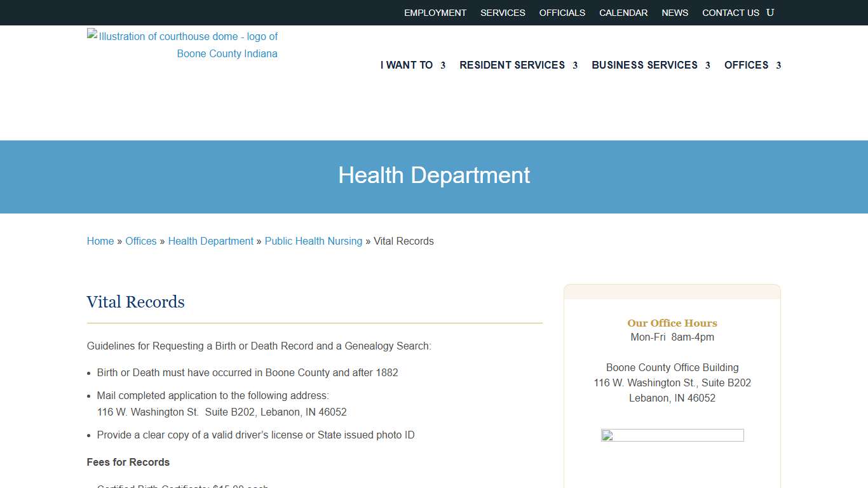Open the Officials page
The width and height of the screenshot is (868, 488).
point(562,13)
